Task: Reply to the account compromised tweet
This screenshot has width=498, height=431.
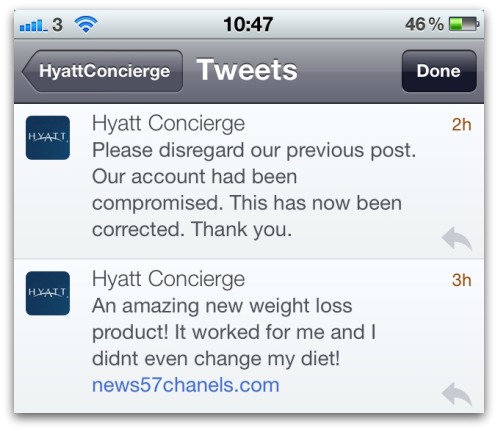Action: (x=457, y=238)
